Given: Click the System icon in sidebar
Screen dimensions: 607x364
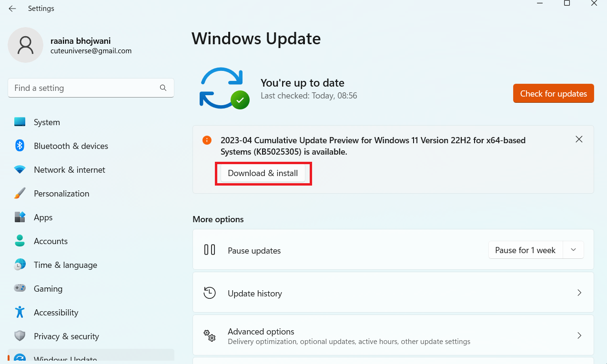Looking at the screenshot, I should (20, 122).
